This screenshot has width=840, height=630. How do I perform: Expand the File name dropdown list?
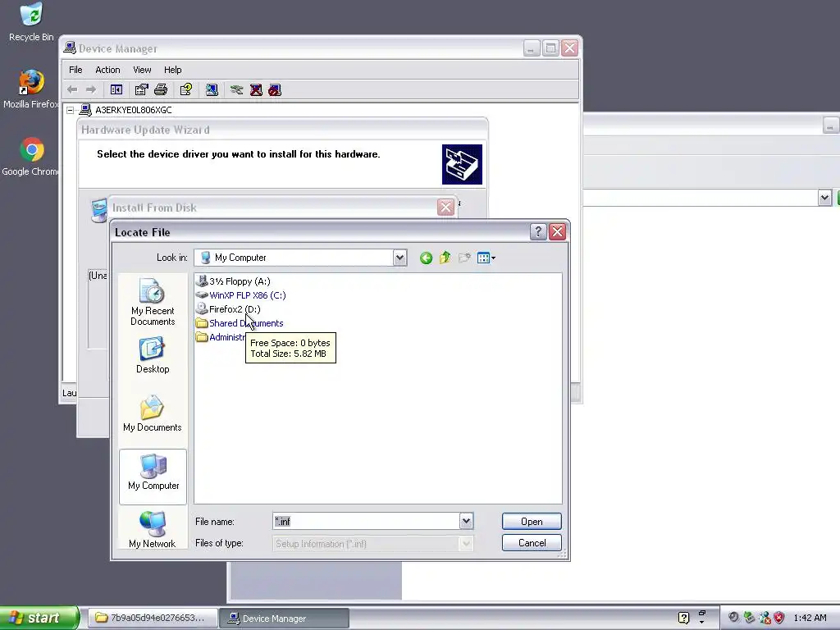click(x=466, y=521)
